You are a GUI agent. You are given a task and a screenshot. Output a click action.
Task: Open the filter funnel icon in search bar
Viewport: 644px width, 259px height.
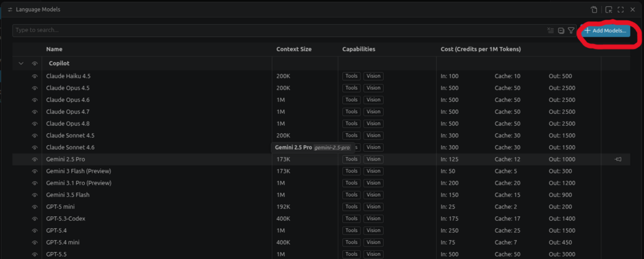pos(571,30)
